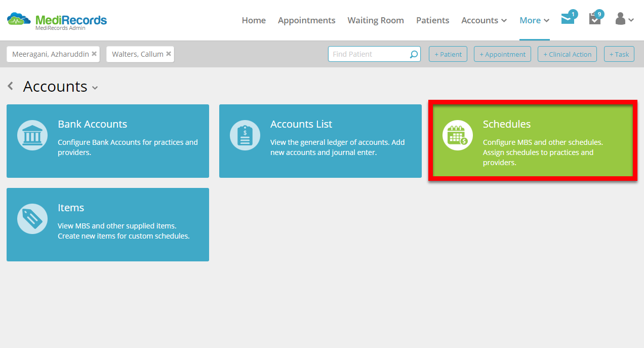Open the Items tile heading

tap(71, 208)
